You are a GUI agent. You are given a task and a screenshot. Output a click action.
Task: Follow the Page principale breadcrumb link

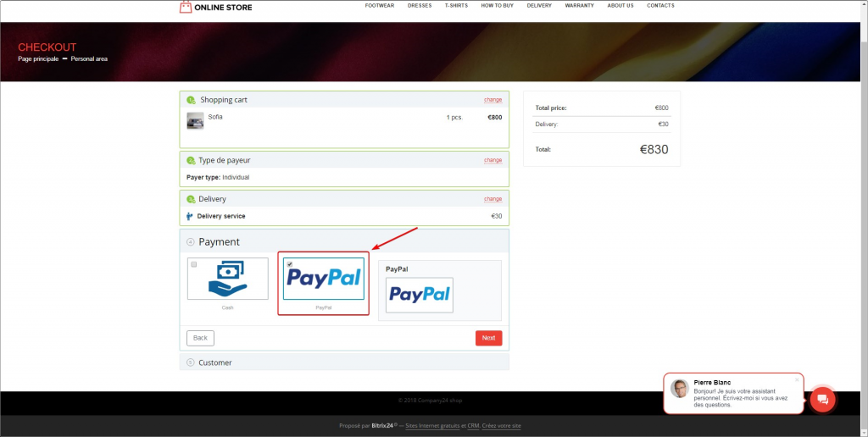click(38, 59)
